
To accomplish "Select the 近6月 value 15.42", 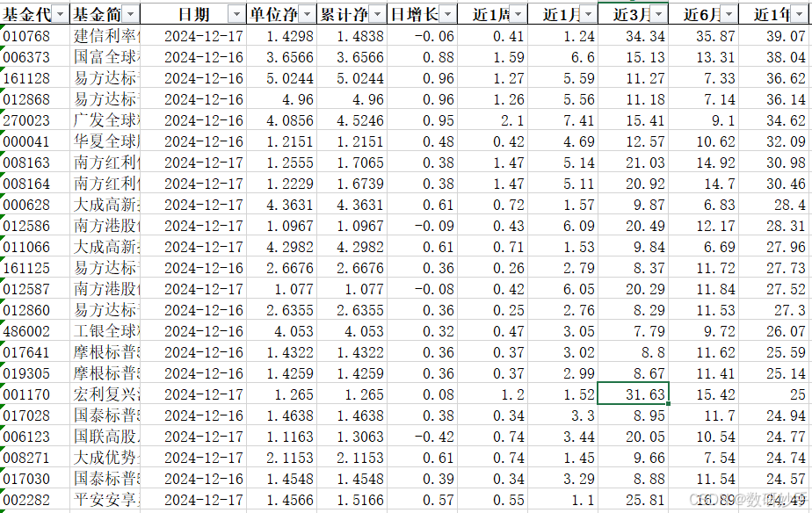I will pyautogui.click(x=704, y=394).
